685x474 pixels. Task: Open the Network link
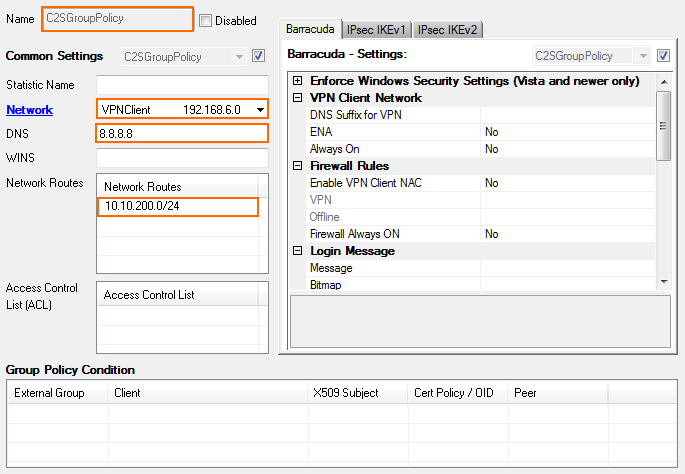tap(29, 110)
